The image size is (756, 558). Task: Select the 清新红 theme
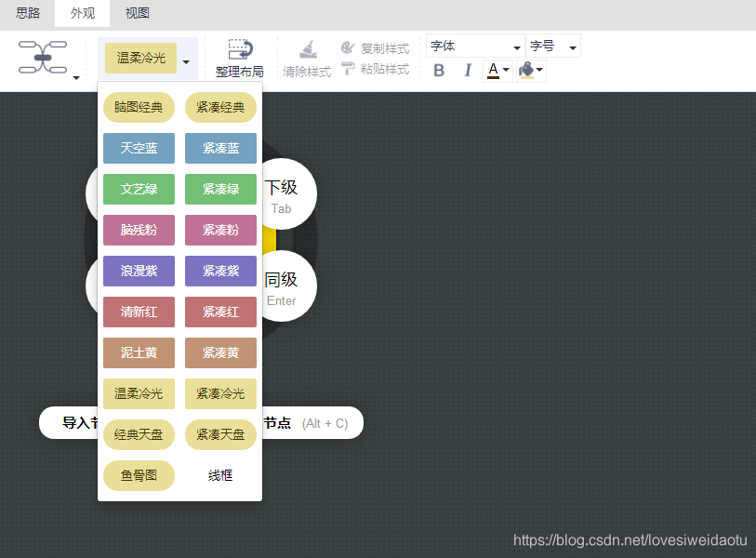[139, 312]
